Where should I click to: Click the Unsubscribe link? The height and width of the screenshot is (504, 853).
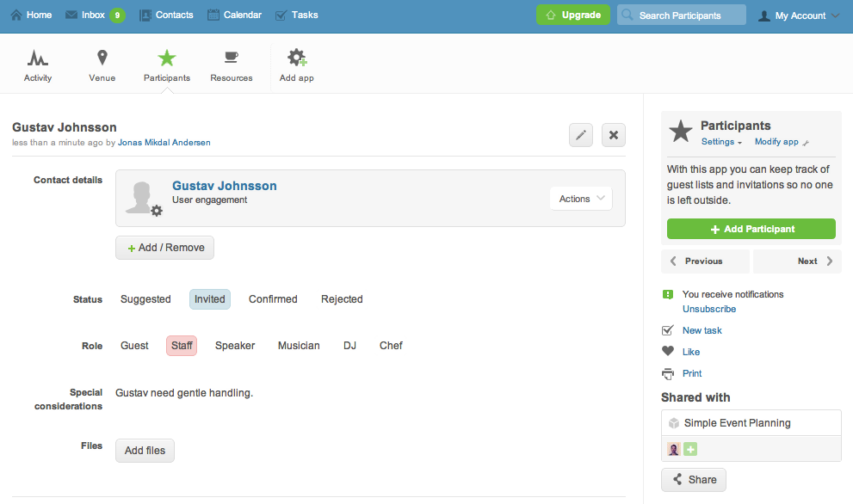[709, 309]
